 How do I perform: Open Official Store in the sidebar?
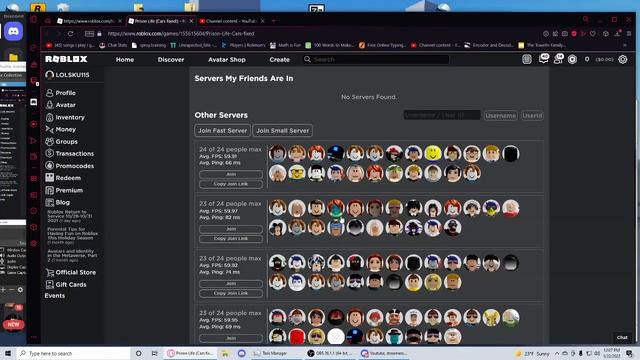[x=71, y=272]
